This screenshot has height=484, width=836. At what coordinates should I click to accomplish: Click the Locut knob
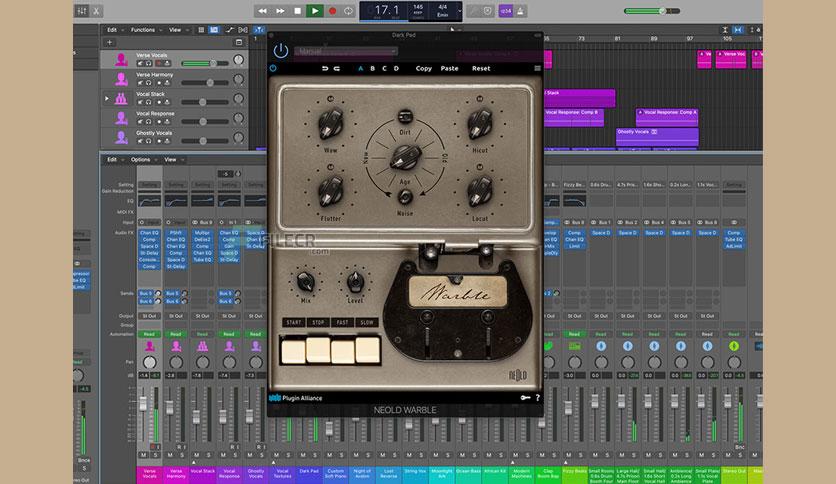point(480,191)
